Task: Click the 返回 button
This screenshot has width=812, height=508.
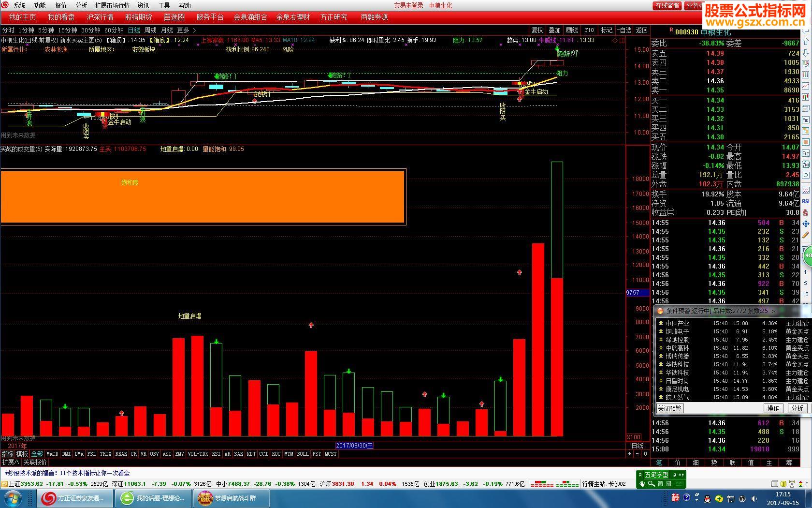Action: (x=641, y=30)
